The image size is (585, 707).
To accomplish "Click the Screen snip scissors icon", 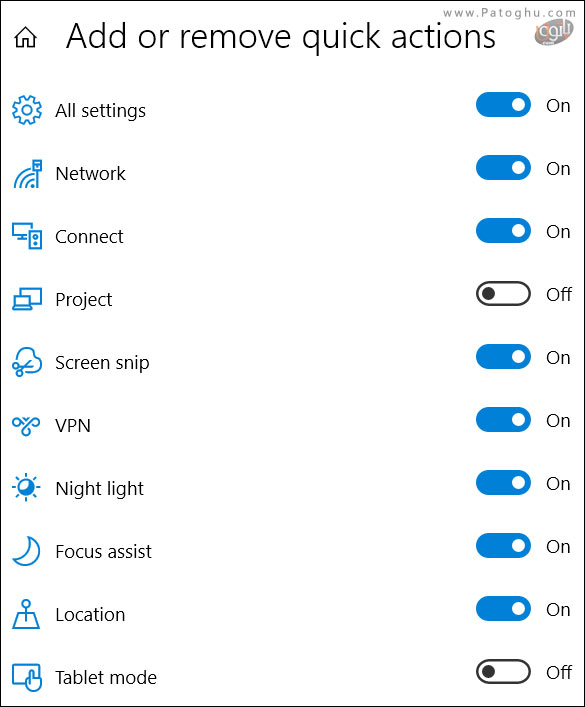I will pyautogui.click(x=27, y=362).
